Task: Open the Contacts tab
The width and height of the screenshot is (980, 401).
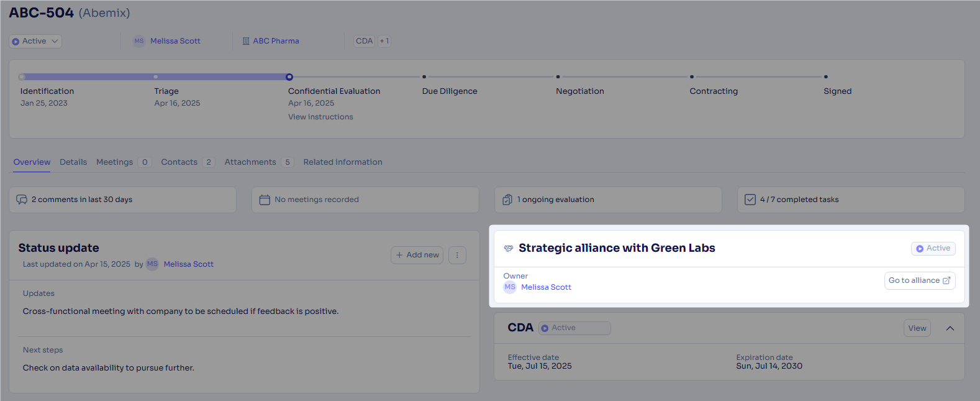Action: coord(188,162)
